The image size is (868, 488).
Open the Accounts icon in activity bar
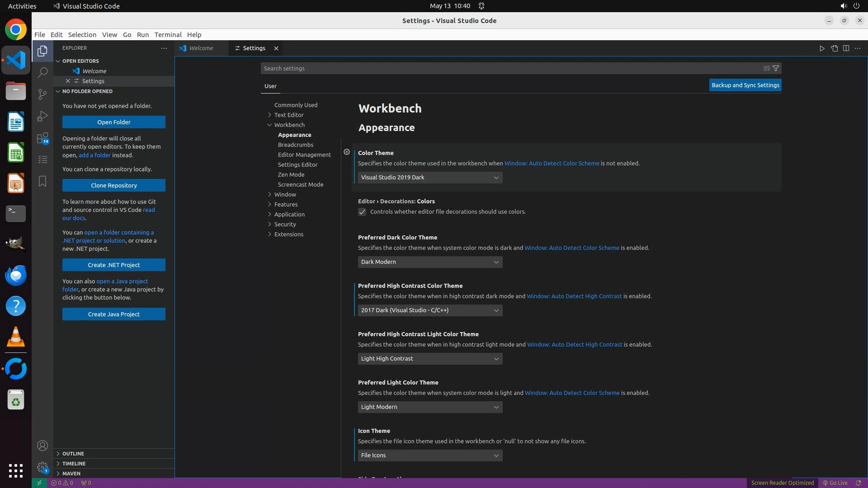coord(42,446)
